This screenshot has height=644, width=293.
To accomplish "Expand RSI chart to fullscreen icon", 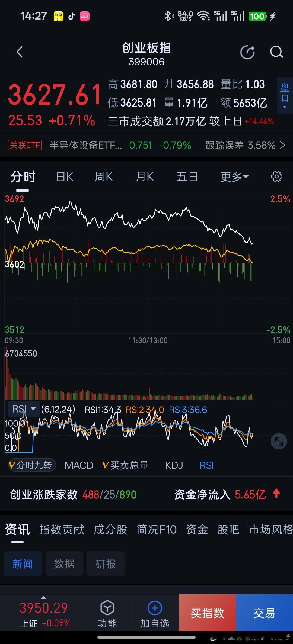I will (279, 441).
